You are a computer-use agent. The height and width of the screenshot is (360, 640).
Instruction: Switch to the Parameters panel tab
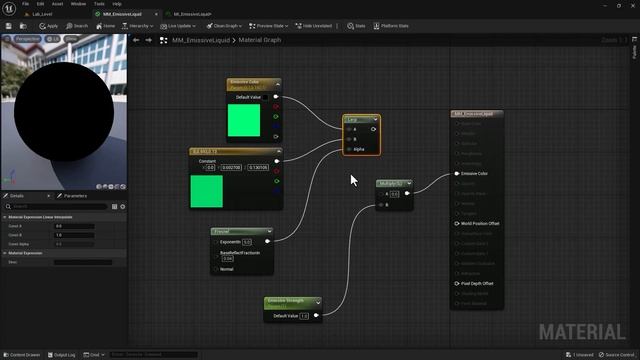click(72, 196)
